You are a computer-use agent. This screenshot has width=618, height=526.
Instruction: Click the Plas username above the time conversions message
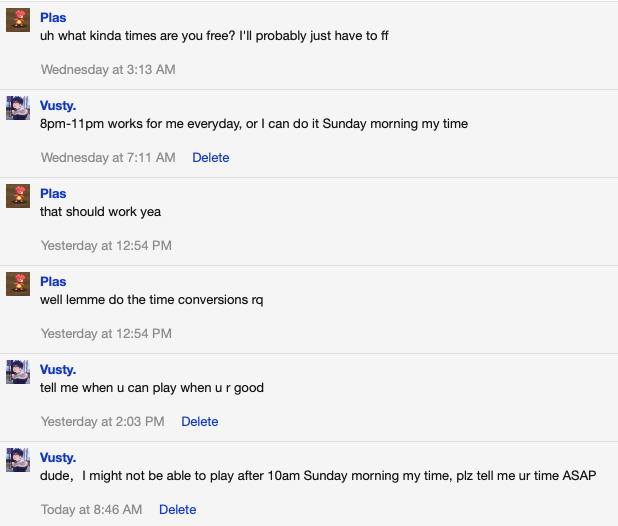point(53,281)
